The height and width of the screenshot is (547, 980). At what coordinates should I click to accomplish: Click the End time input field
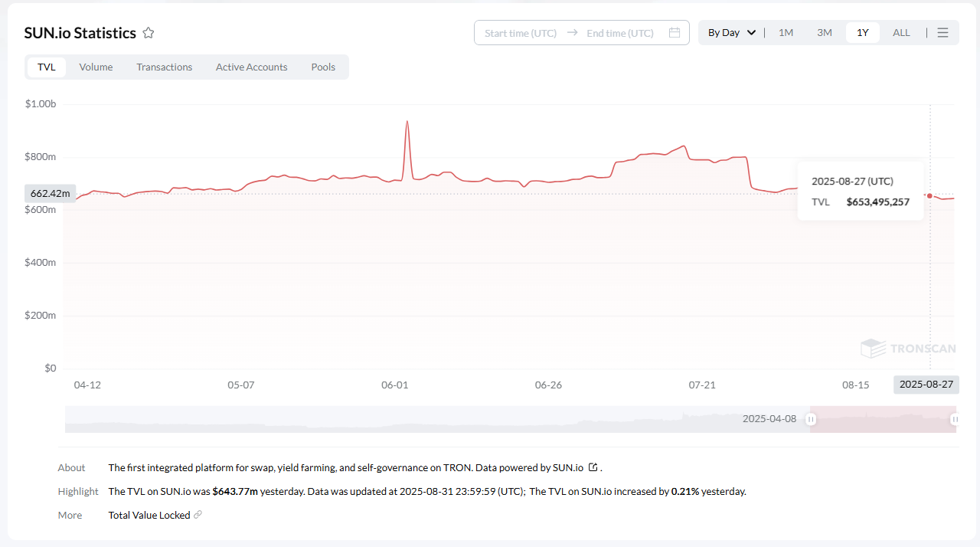pyautogui.click(x=619, y=33)
